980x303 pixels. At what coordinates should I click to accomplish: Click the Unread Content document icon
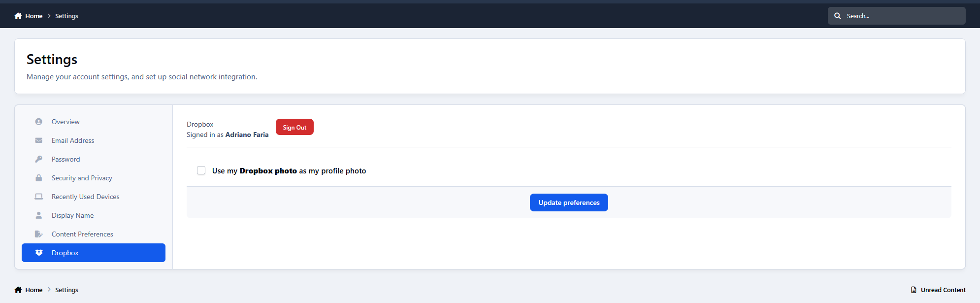[914, 290]
